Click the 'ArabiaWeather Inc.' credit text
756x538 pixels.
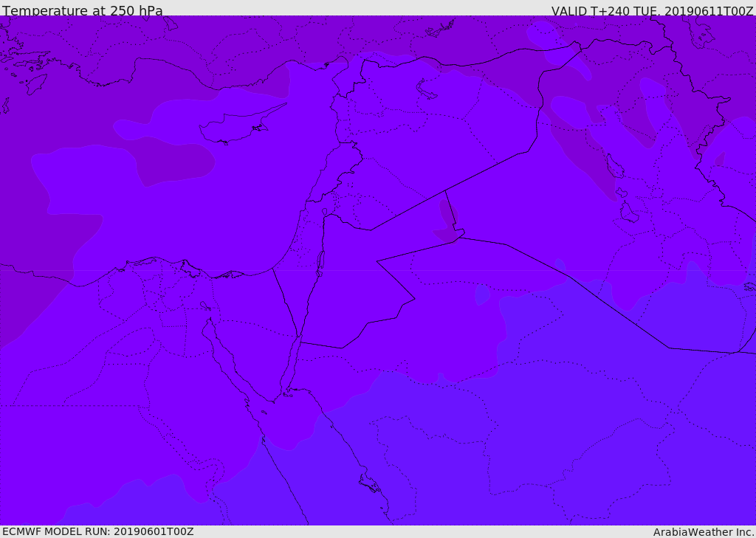704,532
